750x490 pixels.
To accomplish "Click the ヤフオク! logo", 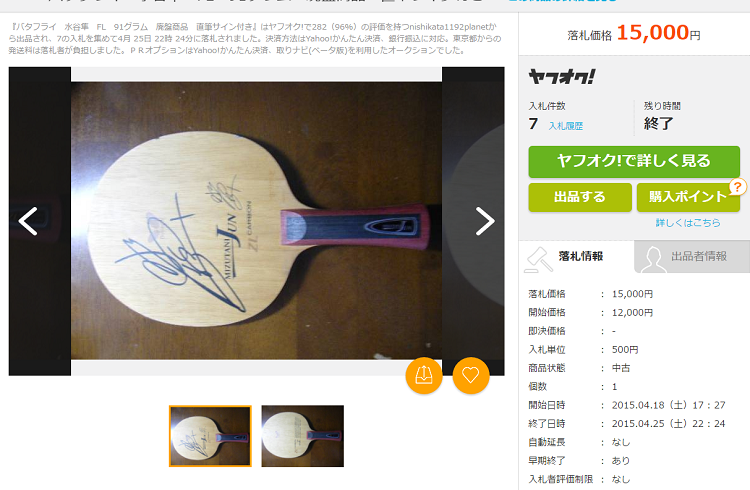I will (x=562, y=77).
